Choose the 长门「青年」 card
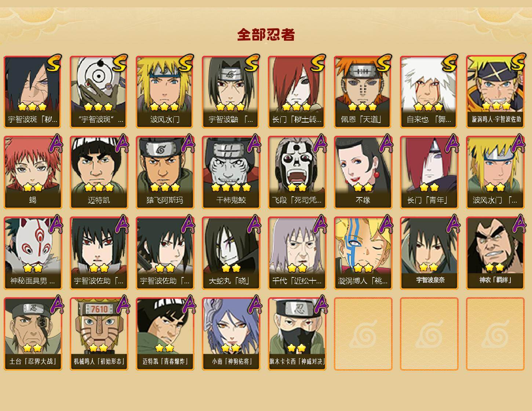 pos(429,172)
